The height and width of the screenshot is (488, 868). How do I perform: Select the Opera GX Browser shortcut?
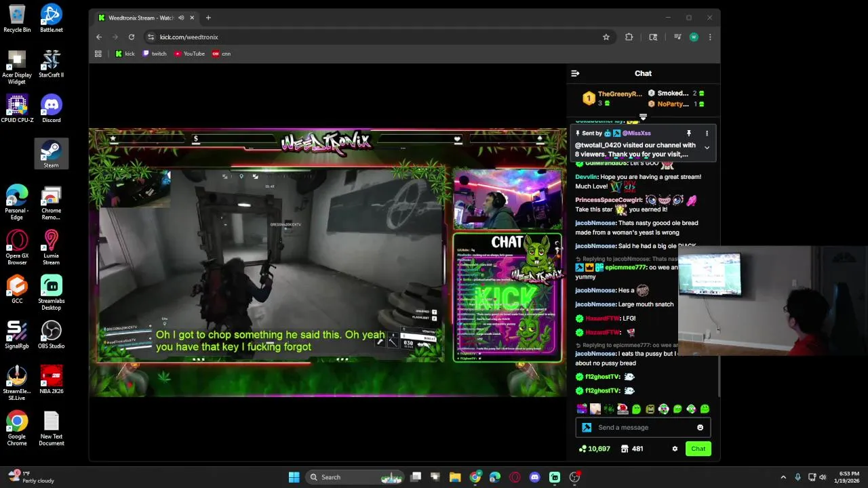[x=17, y=247]
